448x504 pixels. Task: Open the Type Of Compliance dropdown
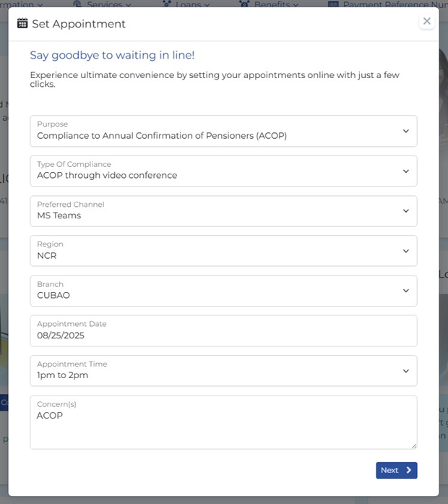tap(223, 171)
